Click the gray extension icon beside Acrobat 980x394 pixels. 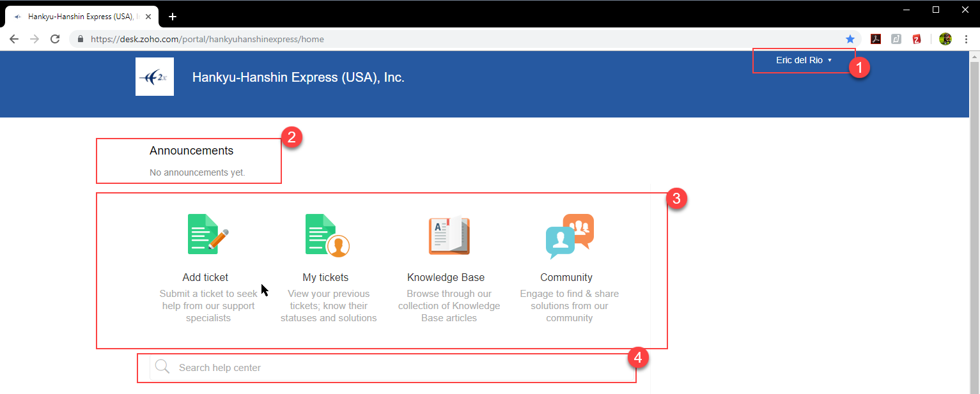click(896, 39)
